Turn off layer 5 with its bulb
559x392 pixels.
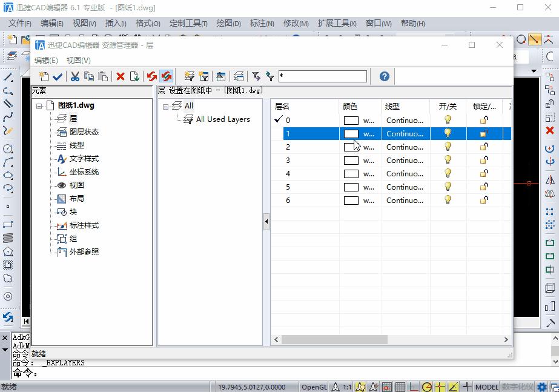tap(448, 187)
